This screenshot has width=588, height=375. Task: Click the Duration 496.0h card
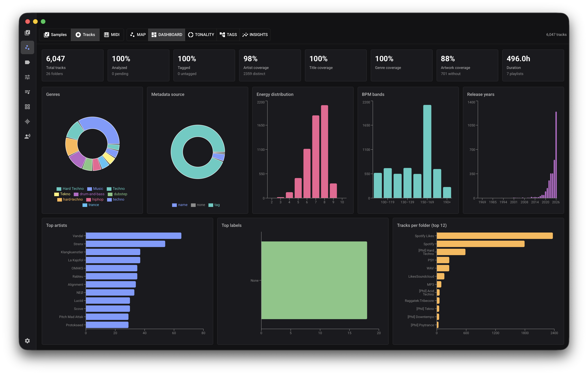point(533,65)
